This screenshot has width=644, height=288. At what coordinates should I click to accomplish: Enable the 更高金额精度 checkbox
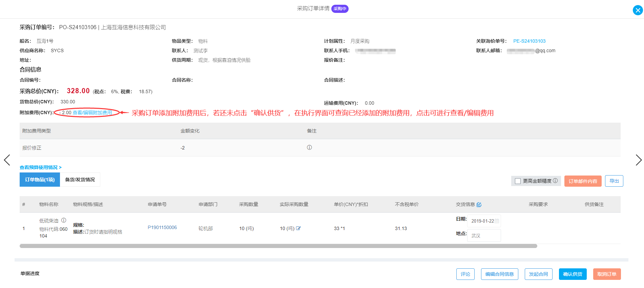point(518,181)
